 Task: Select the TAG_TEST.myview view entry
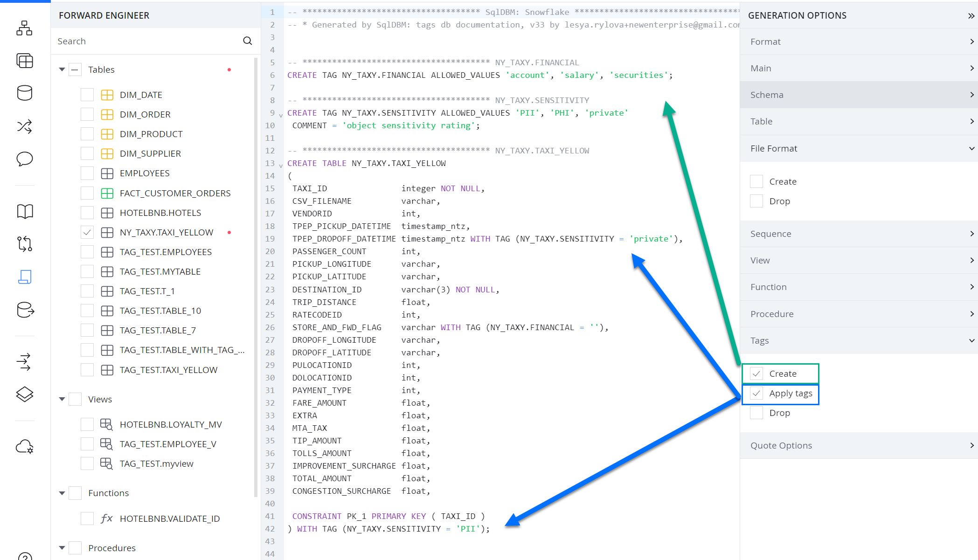click(x=156, y=463)
